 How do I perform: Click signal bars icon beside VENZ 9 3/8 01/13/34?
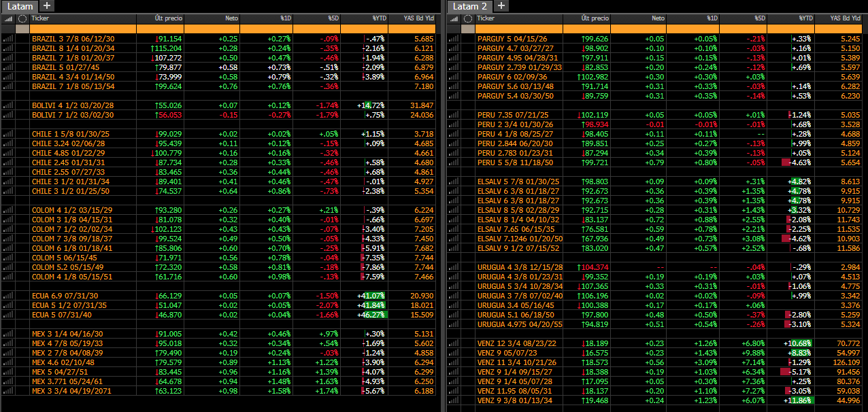(454, 400)
